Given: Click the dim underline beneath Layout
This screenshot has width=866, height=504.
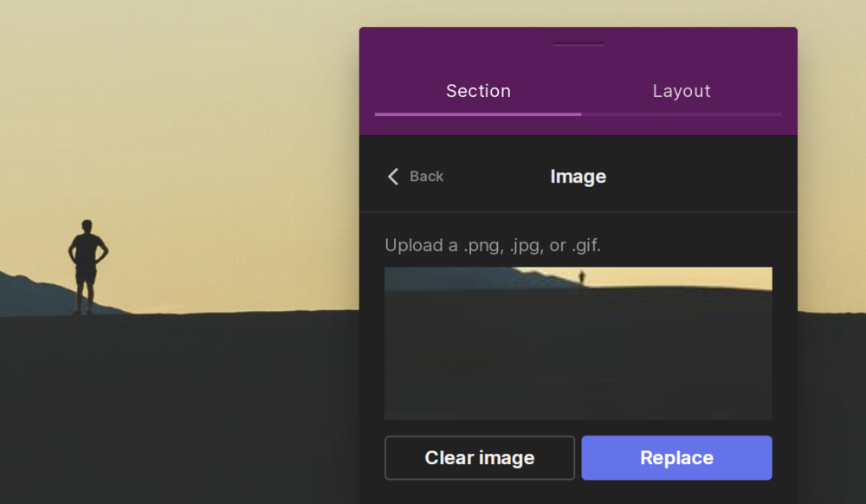Looking at the screenshot, I should (682, 114).
